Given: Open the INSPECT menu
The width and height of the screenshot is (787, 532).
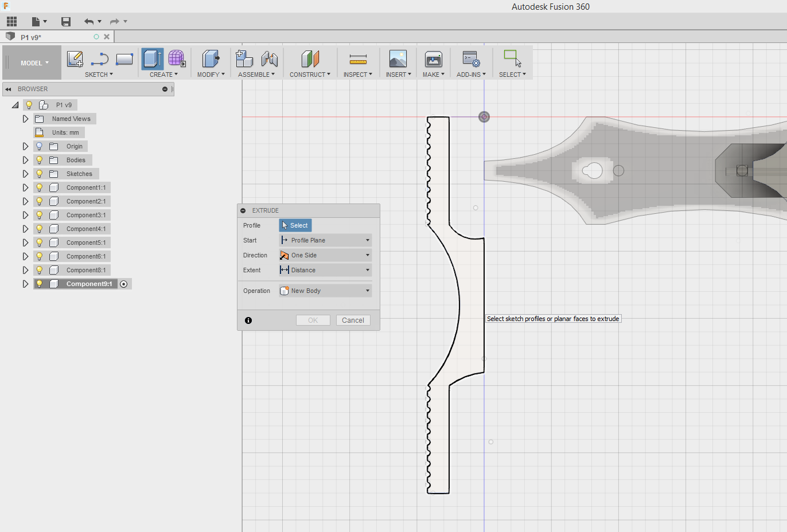Looking at the screenshot, I should pyautogui.click(x=358, y=75).
